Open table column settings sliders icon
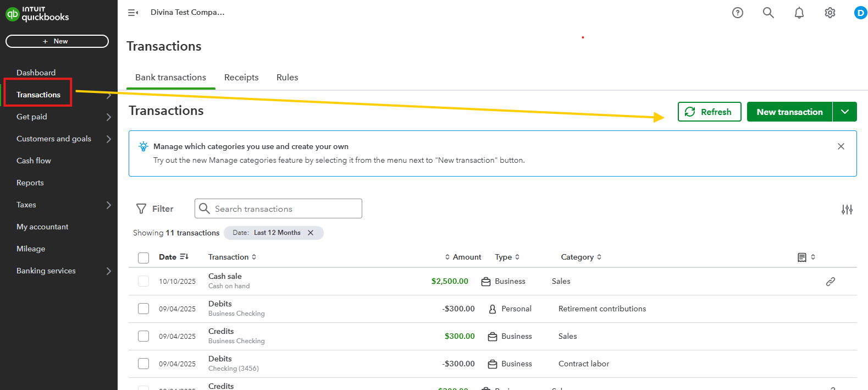868x390 pixels. pos(847,210)
